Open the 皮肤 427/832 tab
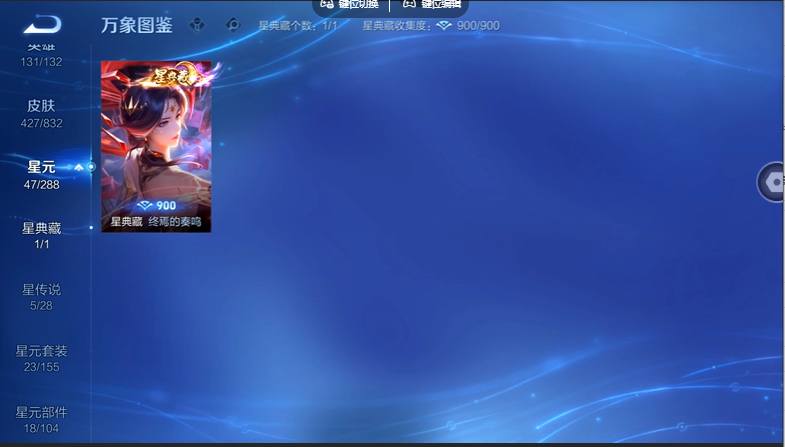 tap(42, 113)
